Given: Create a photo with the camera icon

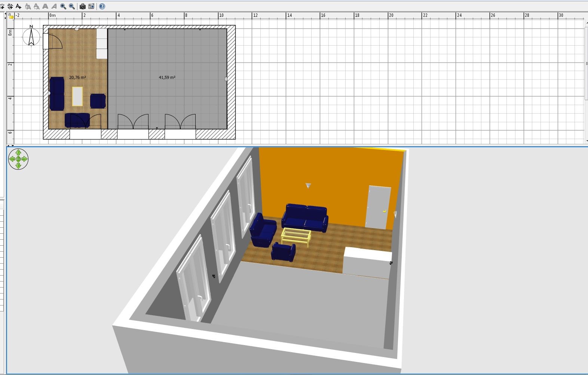Looking at the screenshot, I should pos(83,6).
